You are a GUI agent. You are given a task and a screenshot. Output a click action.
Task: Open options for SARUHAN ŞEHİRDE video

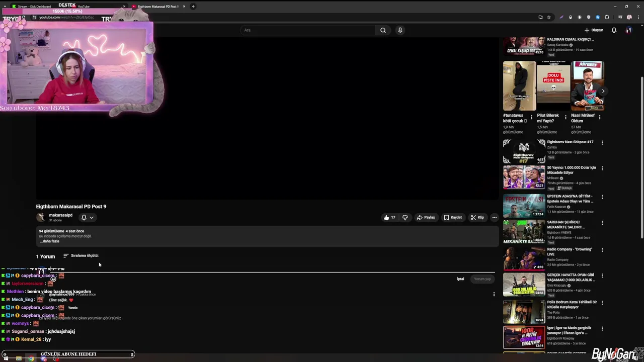pos(602,223)
